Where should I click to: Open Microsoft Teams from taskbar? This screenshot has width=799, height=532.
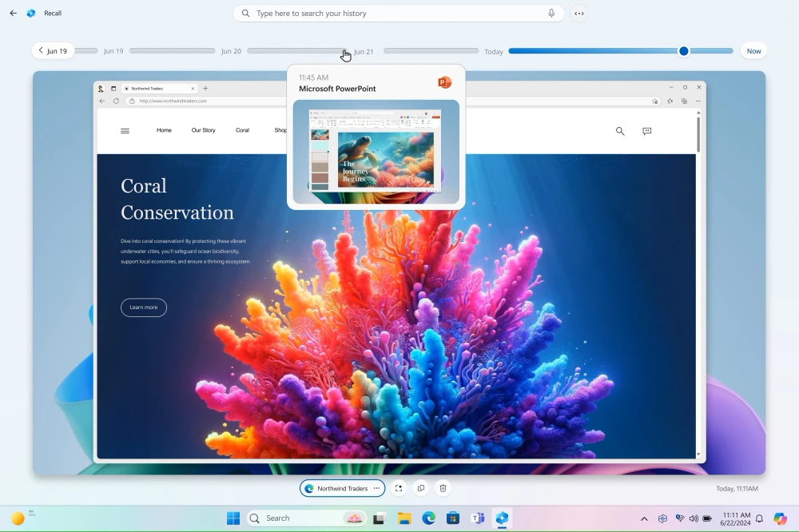tap(478, 518)
